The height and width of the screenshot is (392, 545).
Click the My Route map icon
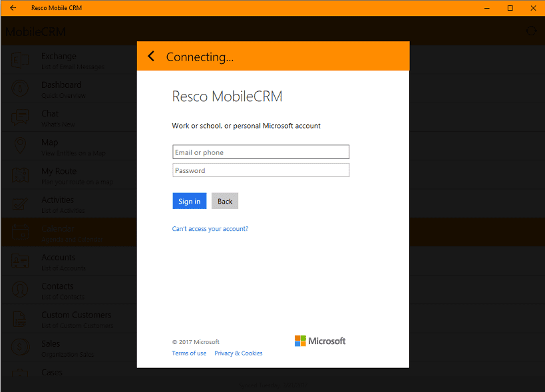point(20,175)
